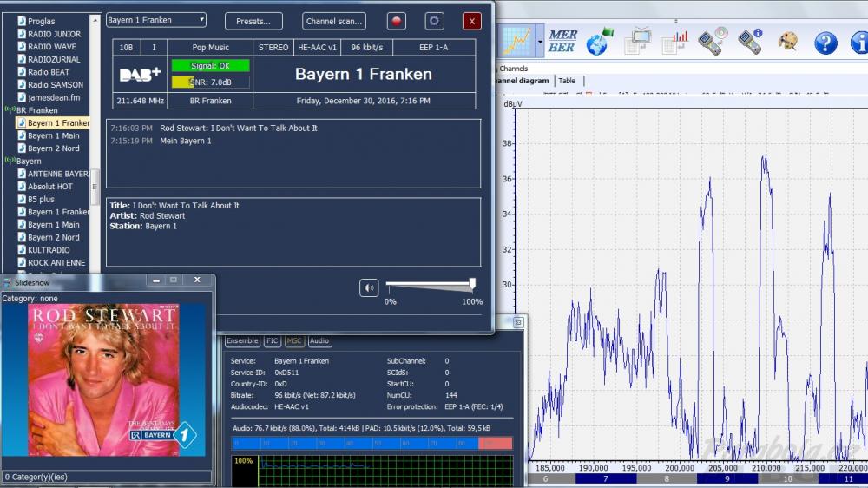Collapse the BR Franken ensemble node
Screen dimensions: 868x488
(10, 109)
